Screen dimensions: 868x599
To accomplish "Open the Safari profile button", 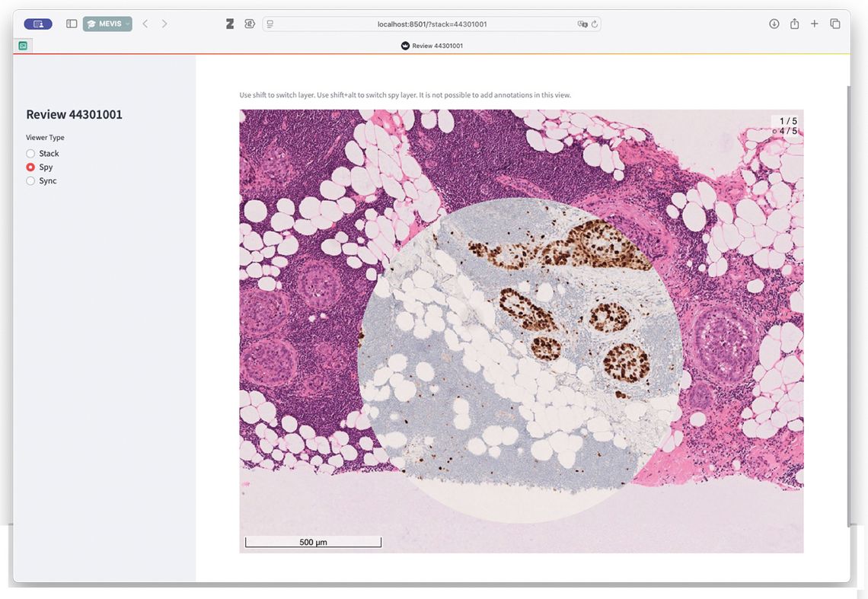I will click(38, 24).
